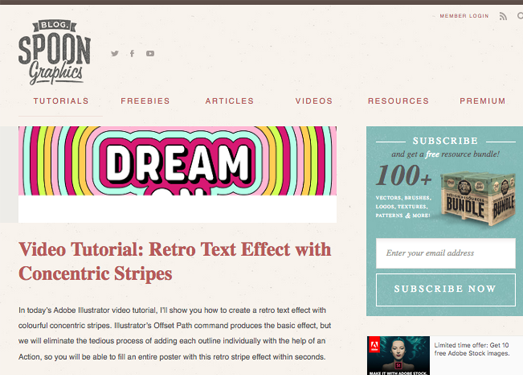Click the Spoon Graphics blog logo

(54, 52)
